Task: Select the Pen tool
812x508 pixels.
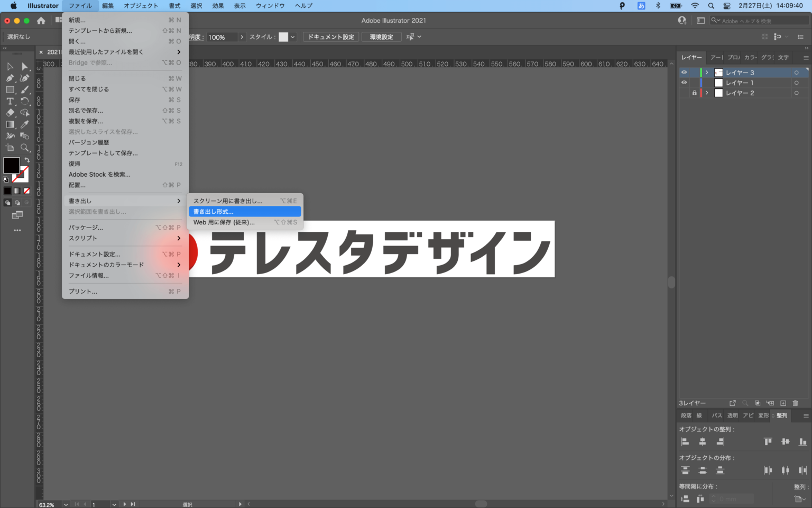Action: (x=10, y=78)
